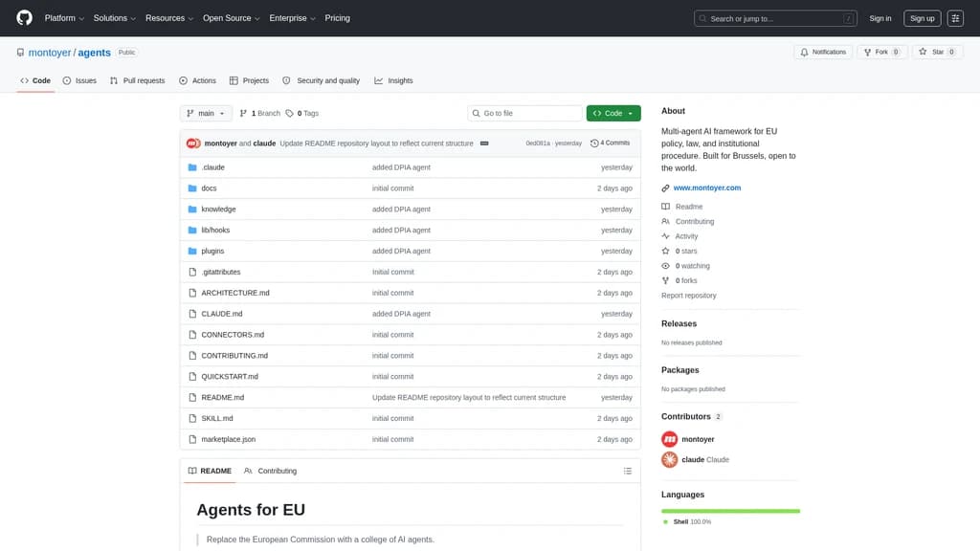The height and width of the screenshot is (551, 980).
Task: Switch to Contributing tab below file list
Action: pyautogui.click(x=271, y=471)
